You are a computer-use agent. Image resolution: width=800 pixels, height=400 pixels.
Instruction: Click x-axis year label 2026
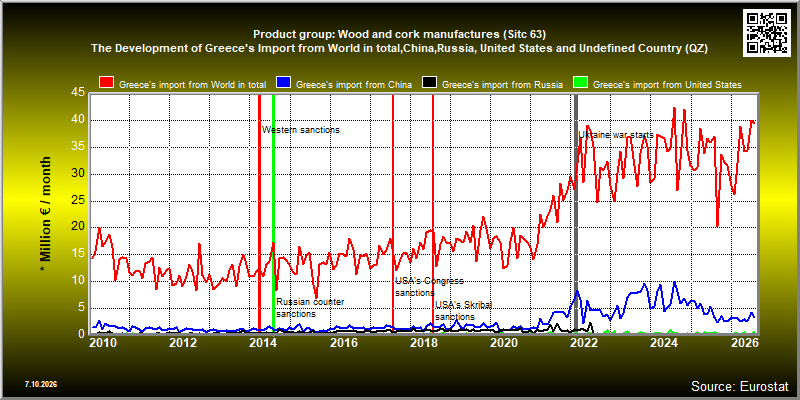click(x=745, y=342)
